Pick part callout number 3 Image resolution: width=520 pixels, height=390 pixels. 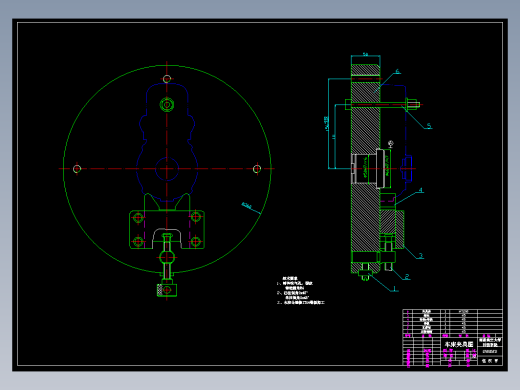[421, 256]
